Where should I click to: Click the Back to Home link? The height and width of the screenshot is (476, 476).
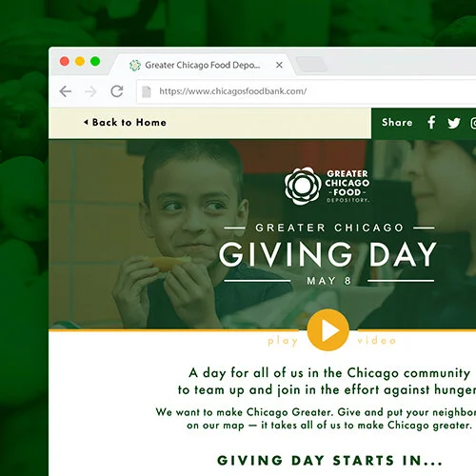tap(125, 123)
